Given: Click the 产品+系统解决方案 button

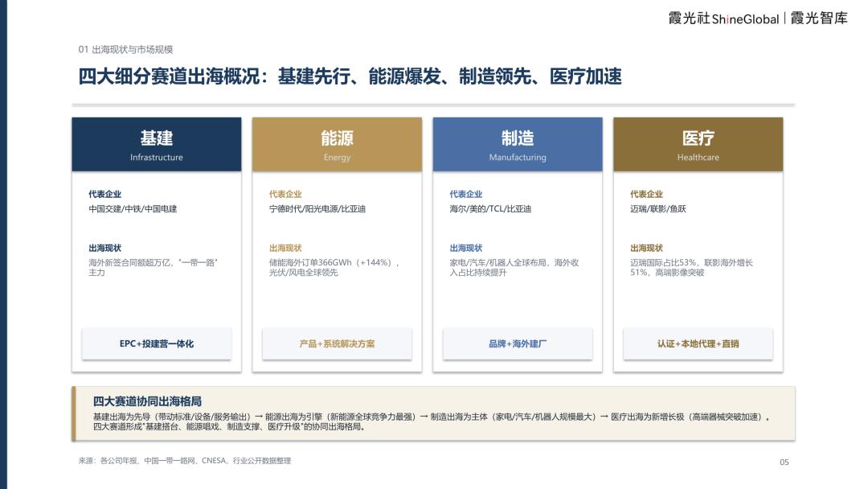Looking at the screenshot, I should 337,344.
